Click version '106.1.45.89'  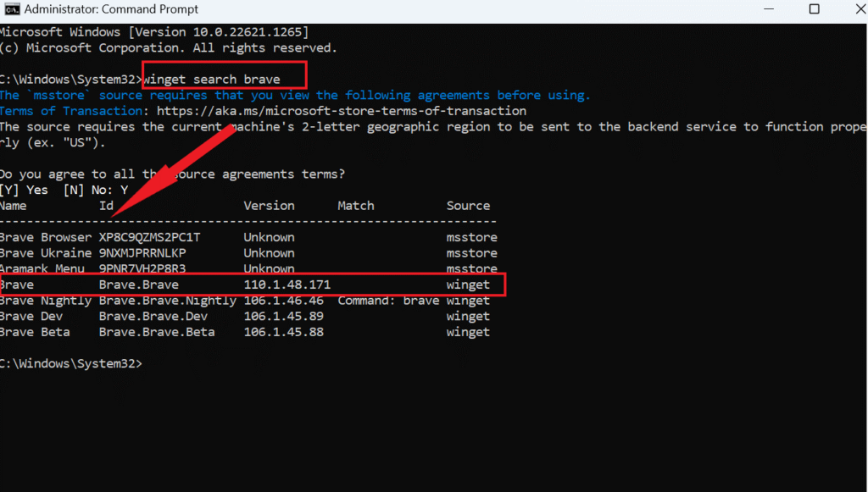pos(283,316)
